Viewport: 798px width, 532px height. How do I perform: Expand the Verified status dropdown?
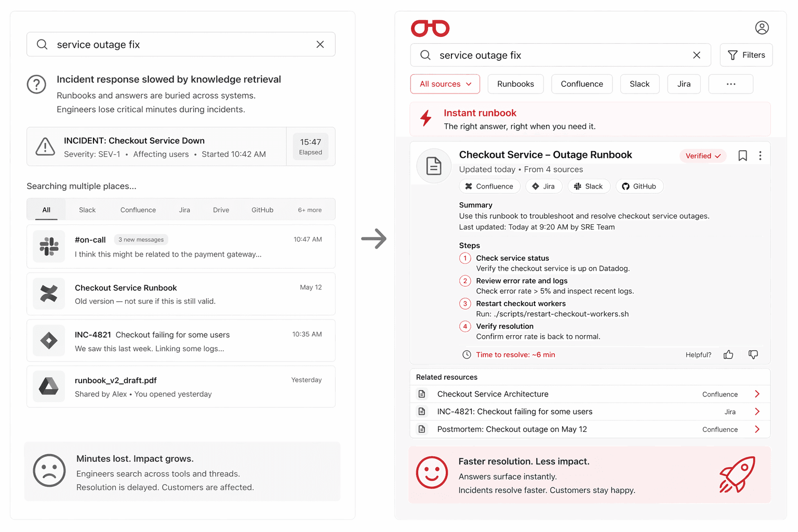(x=703, y=156)
